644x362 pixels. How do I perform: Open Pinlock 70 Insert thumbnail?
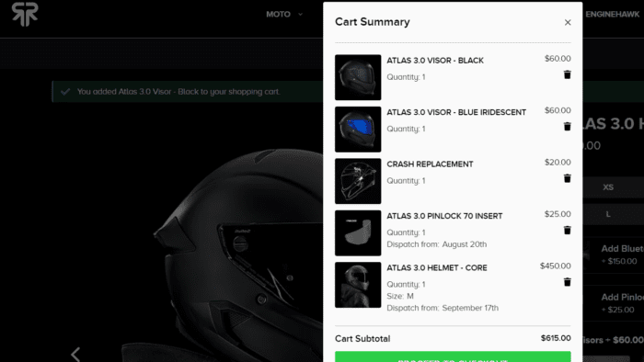(x=358, y=232)
